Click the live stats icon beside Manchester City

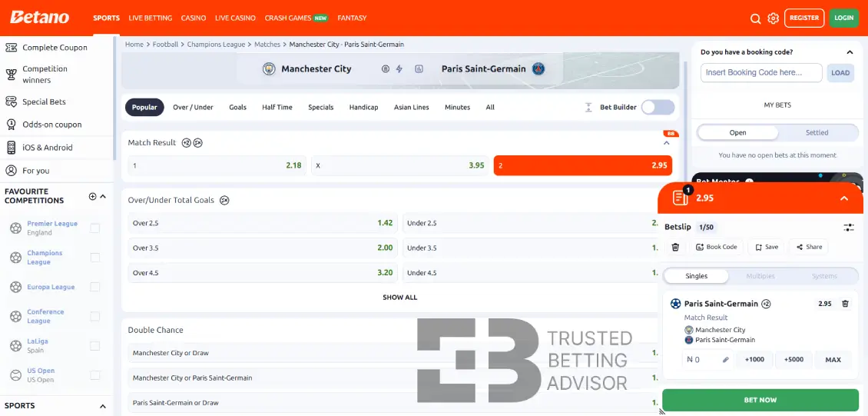(419, 69)
